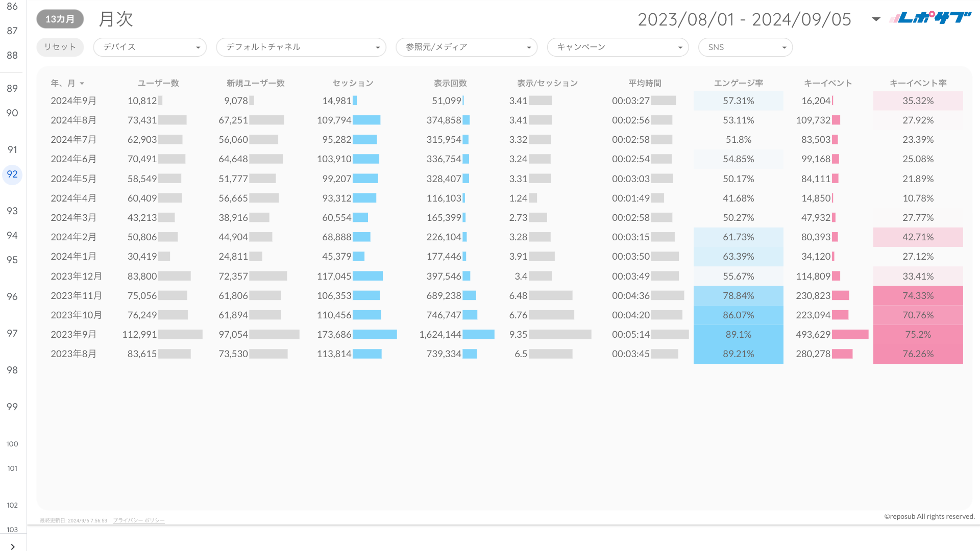980x551 pixels.
Task: Expand the 参照元/メディア filter
Action: pos(466,47)
